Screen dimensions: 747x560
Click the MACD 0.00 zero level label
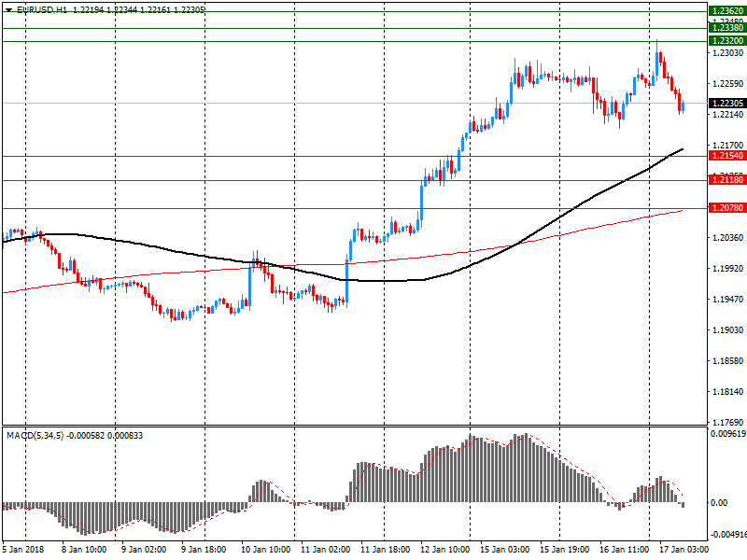click(x=719, y=503)
